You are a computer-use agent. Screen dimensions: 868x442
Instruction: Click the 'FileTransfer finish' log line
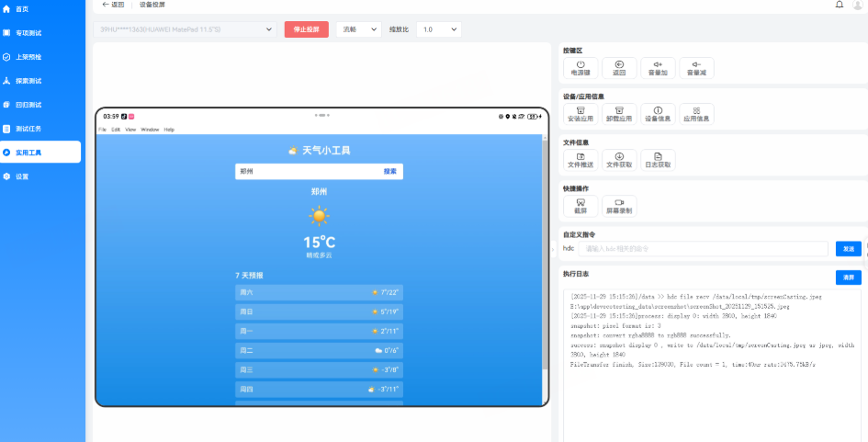[x=693, y=365]
